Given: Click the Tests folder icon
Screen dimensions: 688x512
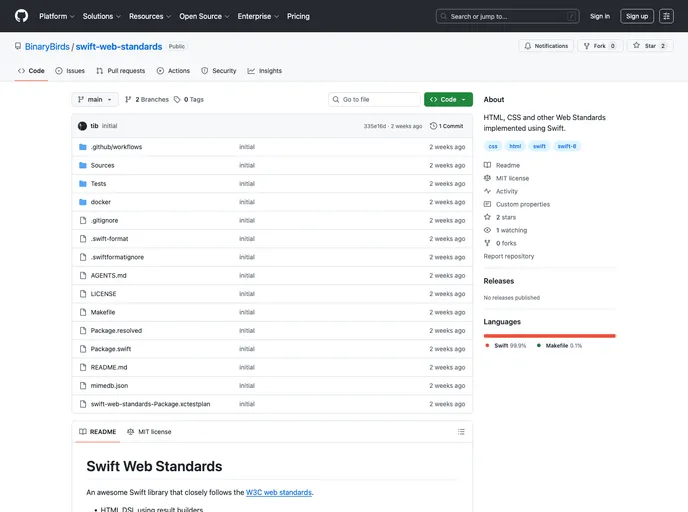Looking at the screenshot, I should (x=82, y=184).
